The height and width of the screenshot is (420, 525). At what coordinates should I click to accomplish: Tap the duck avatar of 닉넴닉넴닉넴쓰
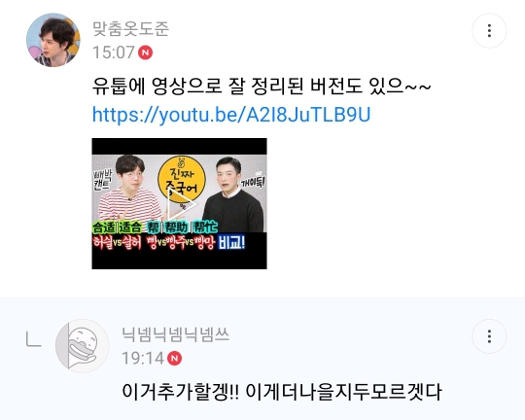pyautogui.click(x=83, y=346)
